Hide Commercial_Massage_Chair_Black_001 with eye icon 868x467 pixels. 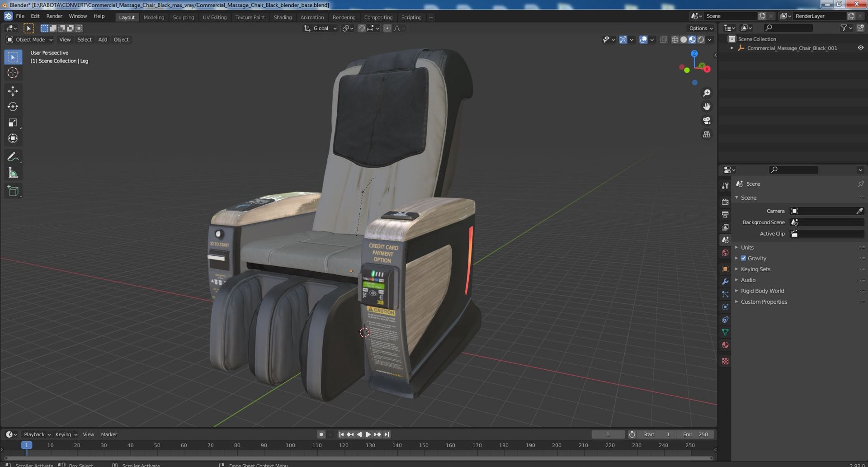point(860,48)
